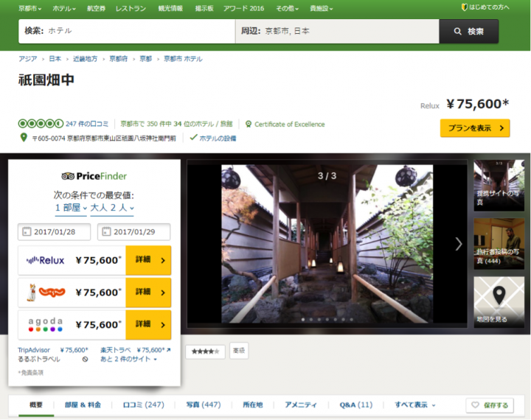Click the Jalan cat logo row
Viewport: 531px width, 420px height.
tap(46, 293)
